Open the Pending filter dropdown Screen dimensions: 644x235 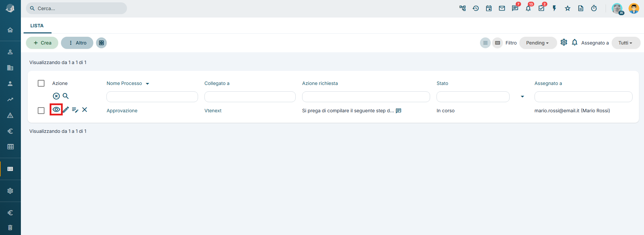click(538, 43)
